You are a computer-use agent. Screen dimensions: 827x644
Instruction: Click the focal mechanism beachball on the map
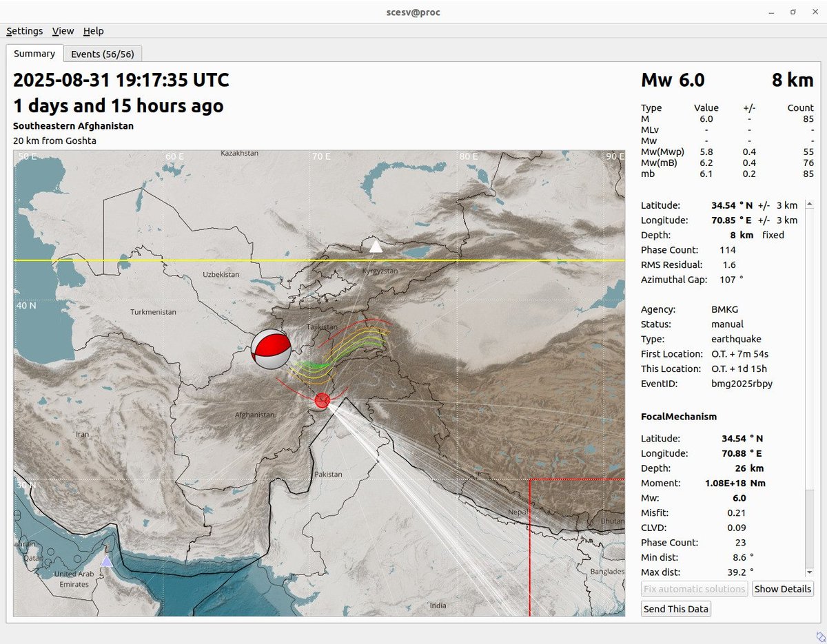[272, 349]
